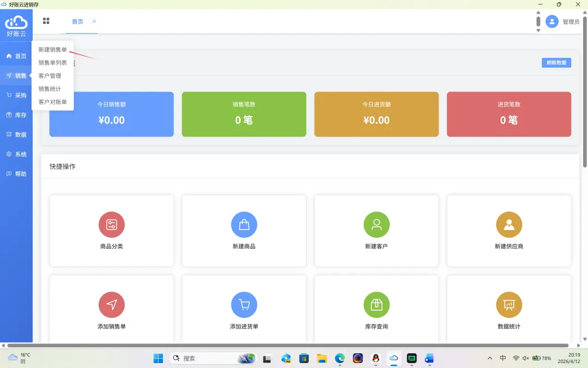Open the 库存查询 box icon

click(x=377, y=305)
